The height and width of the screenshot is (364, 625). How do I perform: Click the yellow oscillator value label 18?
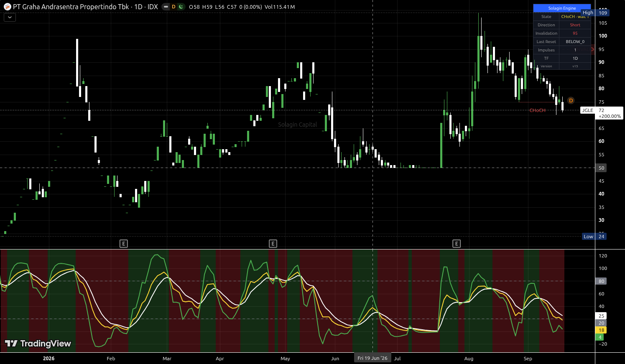(601, 330)
